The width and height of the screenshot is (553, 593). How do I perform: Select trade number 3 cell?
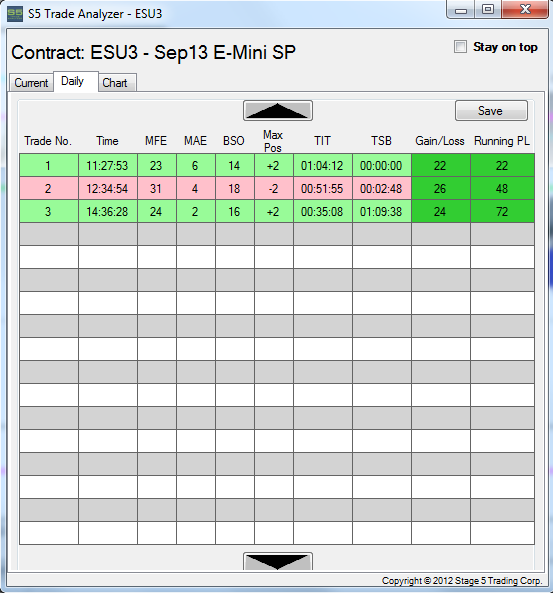click(49, 211)
